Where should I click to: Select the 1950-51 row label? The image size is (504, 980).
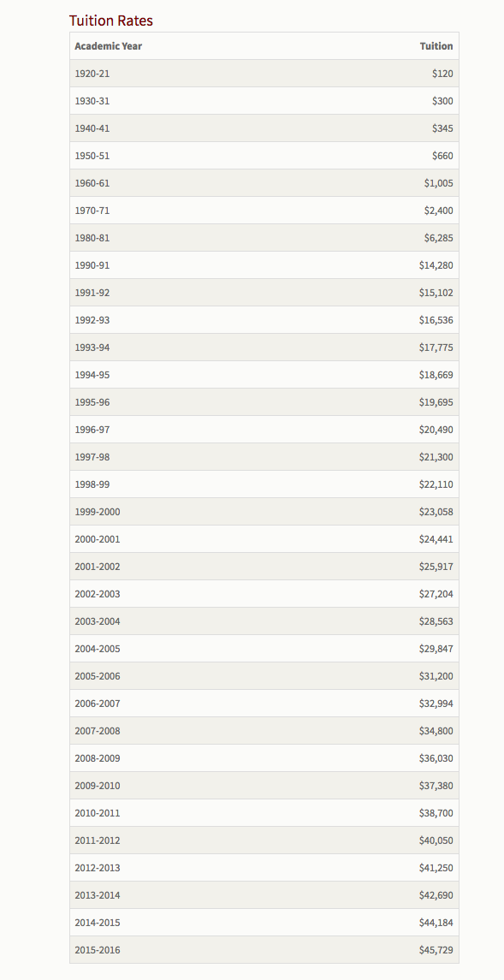pyautogui.click(x=92, y=157)
